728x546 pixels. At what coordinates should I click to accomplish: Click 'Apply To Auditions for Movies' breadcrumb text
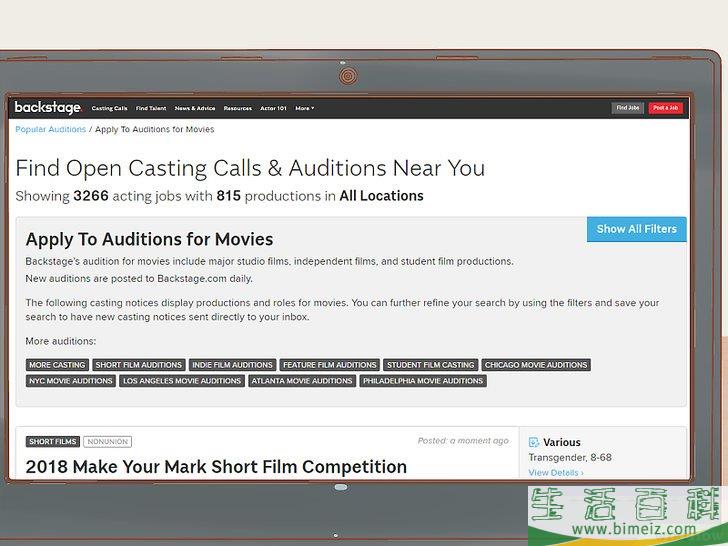coord(155,130)
